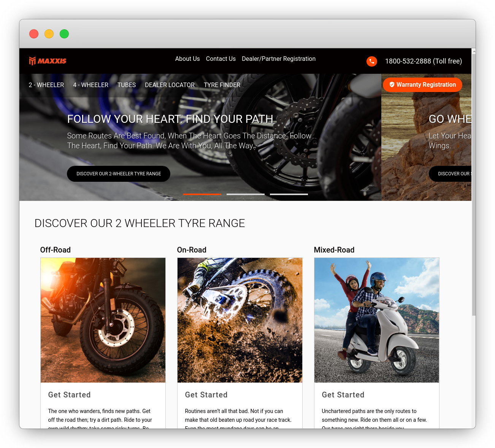Click the shield icon in Warranty Registration

click(x=392, y=85)
